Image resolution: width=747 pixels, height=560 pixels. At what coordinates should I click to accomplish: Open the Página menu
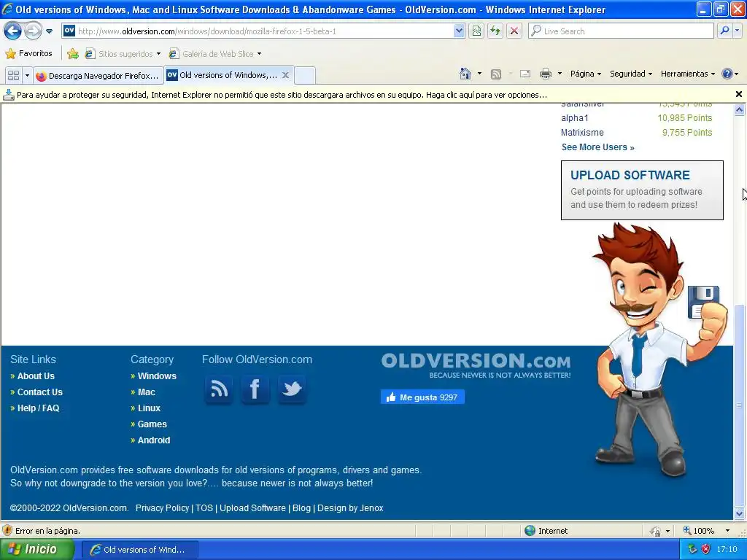[586, 74]
